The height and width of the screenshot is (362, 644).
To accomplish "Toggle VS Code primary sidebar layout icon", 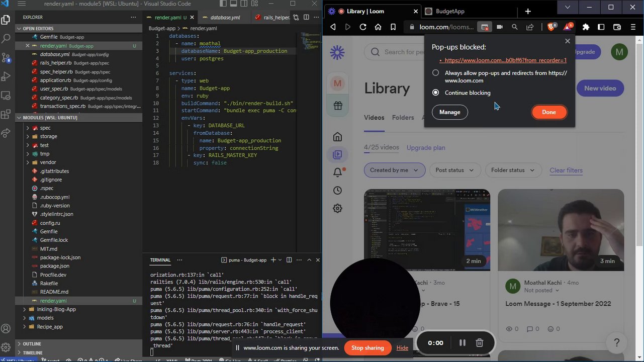I will (224, 4).
